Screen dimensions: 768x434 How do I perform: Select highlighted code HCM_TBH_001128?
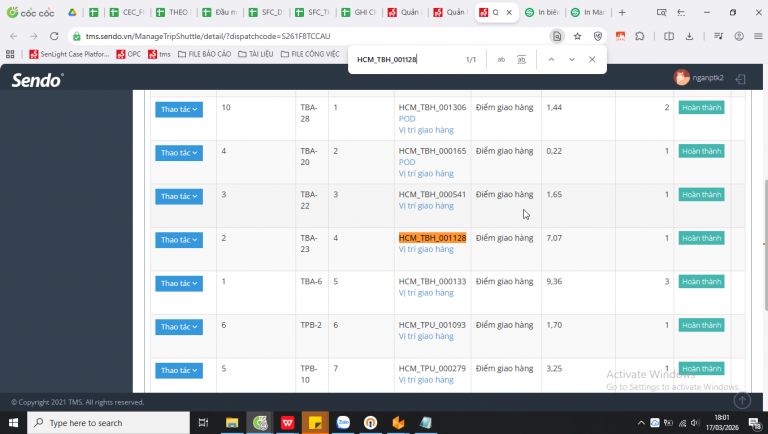[x=432, y=238]
